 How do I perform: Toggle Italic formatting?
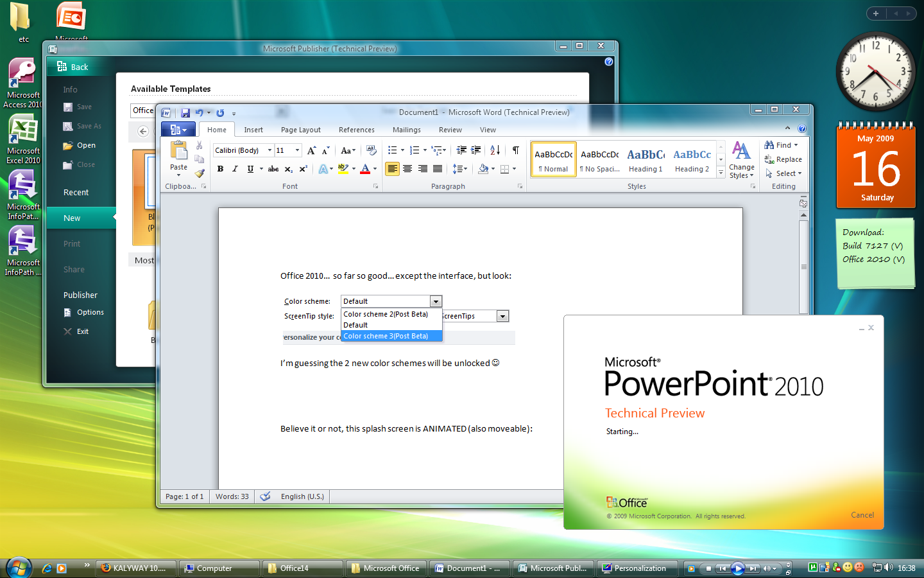235,169
